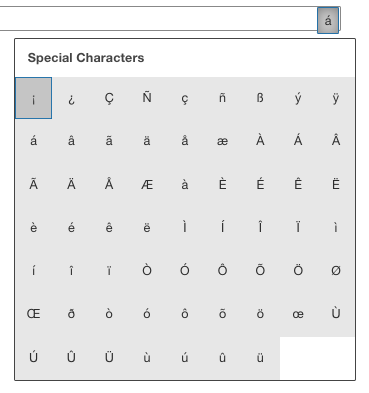The image size is (369, 393).
Task: Insert the German sharp ß character
Action: (x=260, y=98)
